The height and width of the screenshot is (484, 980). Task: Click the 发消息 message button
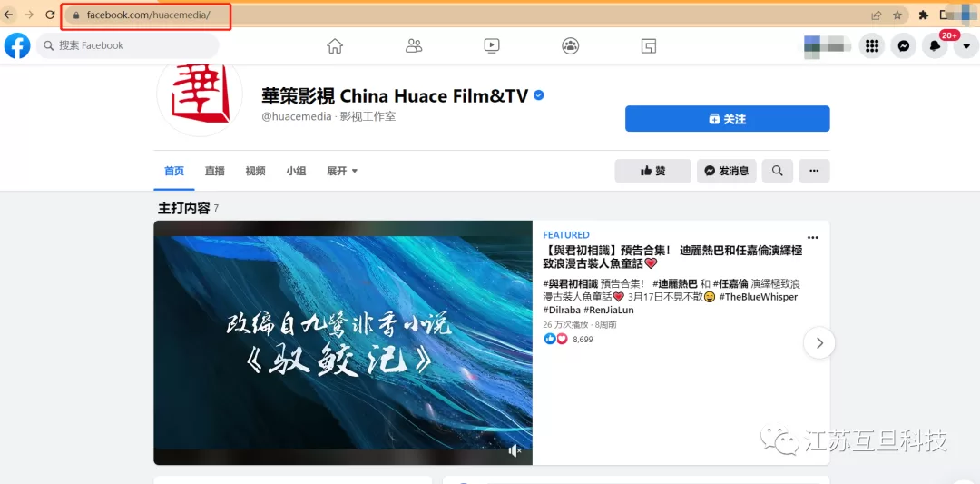tap(727, 171)
